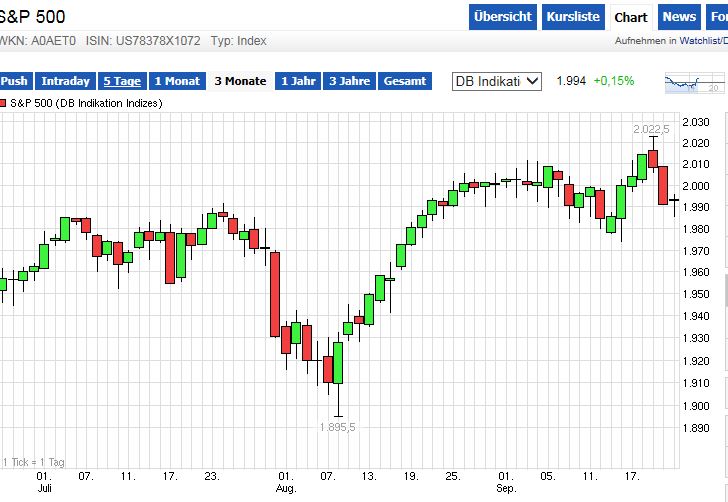The image size is (728, 502).
Task: Click the +0,15% change value
Action: coord(614,81)
